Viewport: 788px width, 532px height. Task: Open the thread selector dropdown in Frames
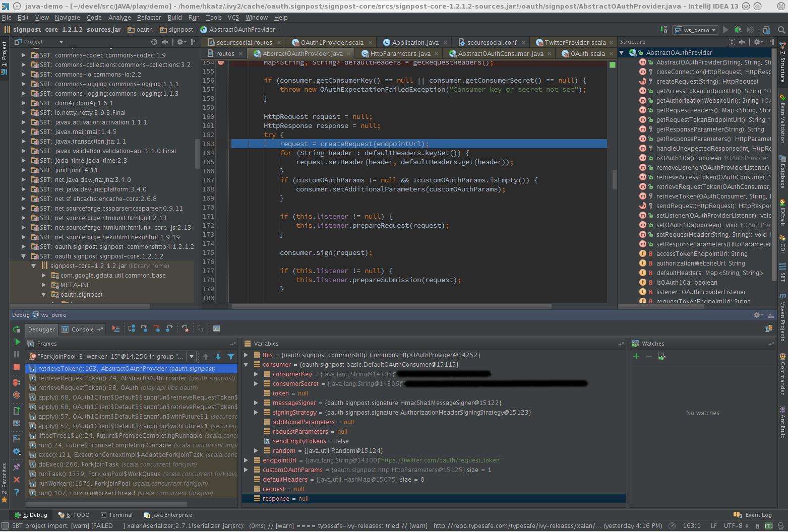[x=192, y=357]
